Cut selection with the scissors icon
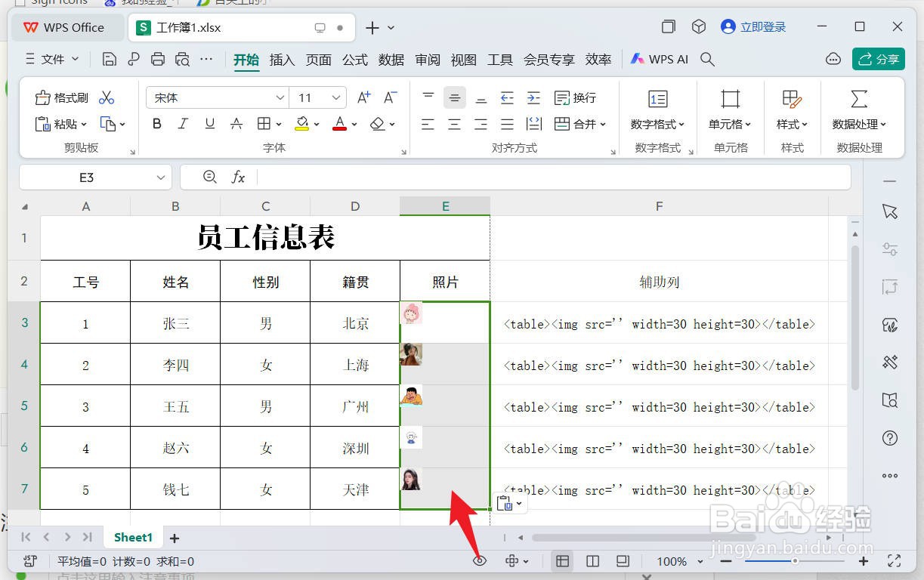924x580 pixels. [x=107, y=97]
